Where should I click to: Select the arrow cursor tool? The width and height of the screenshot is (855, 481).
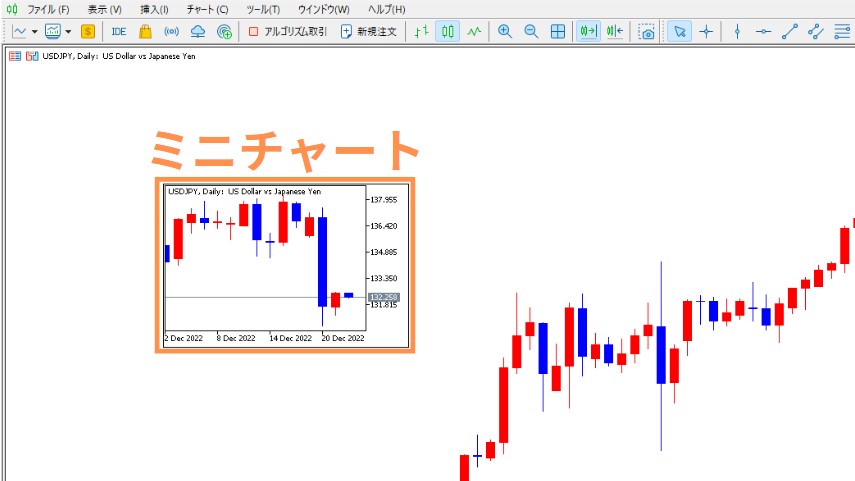pos(679,32)
